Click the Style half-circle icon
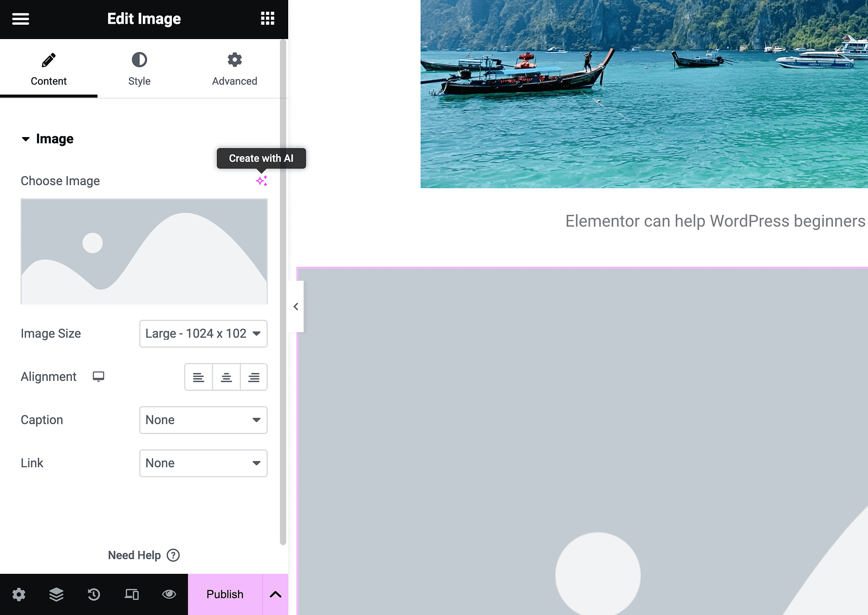This screenshot has height=615, width=868. [138, 59]
